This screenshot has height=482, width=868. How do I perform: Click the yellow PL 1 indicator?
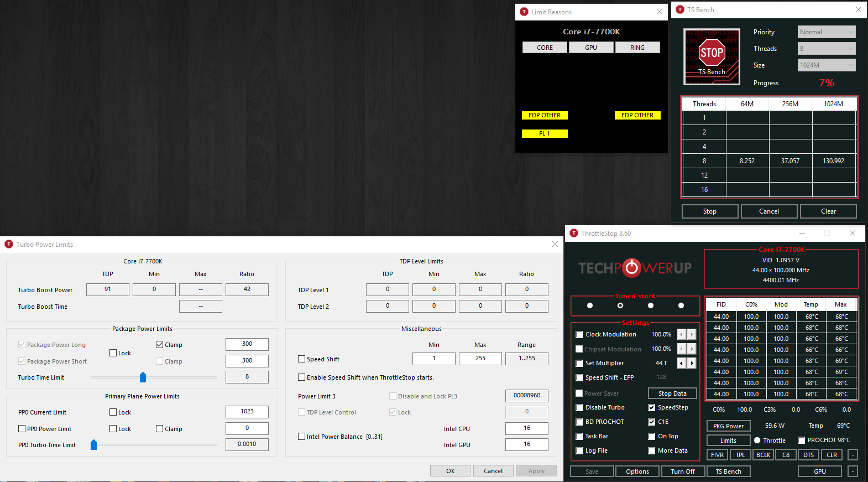coord(545,133)
